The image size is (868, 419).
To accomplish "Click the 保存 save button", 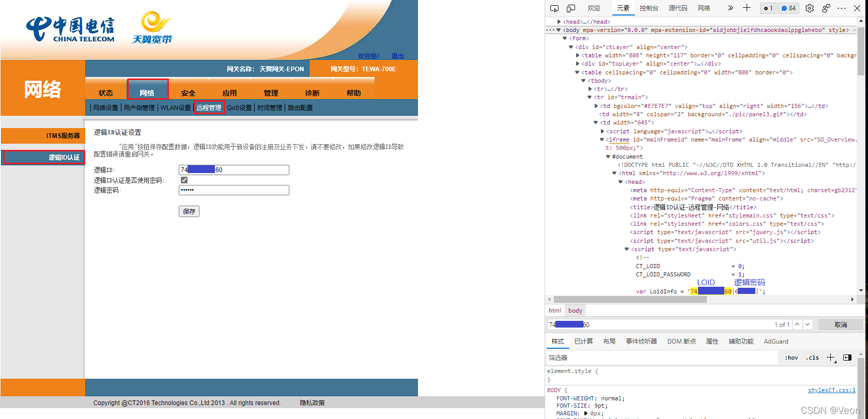I will pyautogui.click(x=189, y=211).
